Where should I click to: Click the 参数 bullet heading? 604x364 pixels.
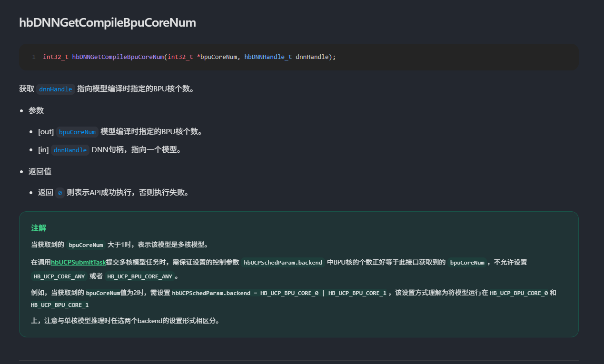[36, 110]
